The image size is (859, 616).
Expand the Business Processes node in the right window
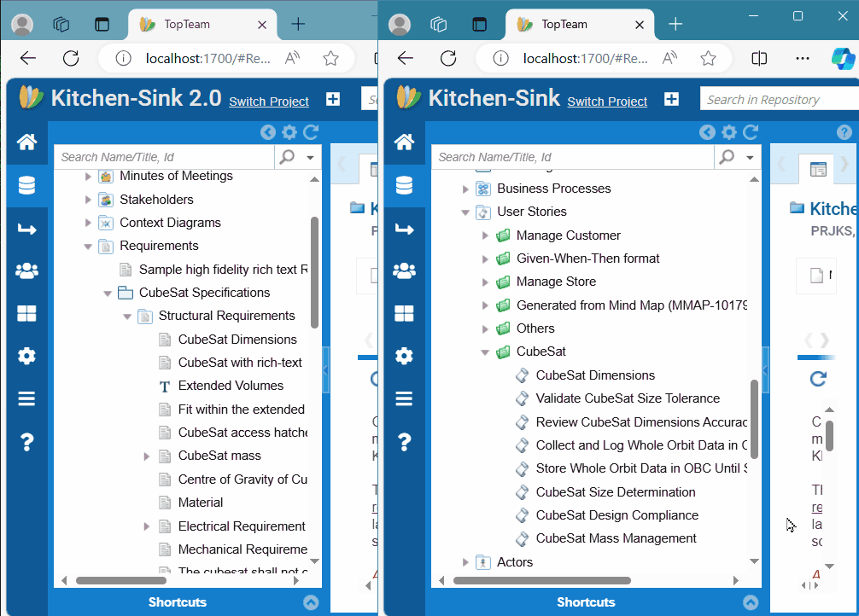465,189
